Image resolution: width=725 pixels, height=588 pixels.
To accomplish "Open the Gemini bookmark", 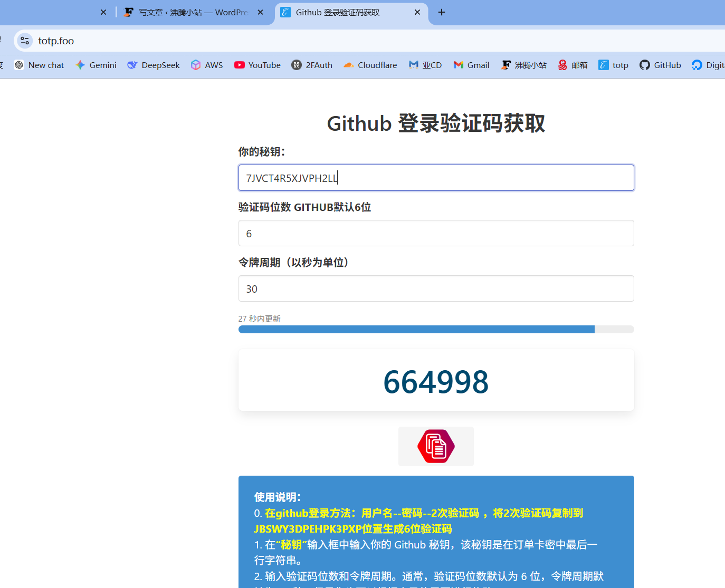I will pos(96,65).
